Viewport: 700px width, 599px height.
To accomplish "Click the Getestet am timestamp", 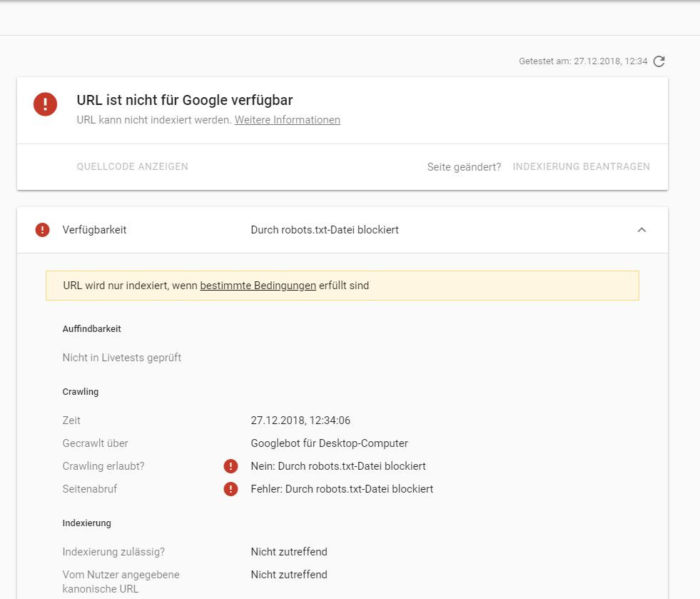I will click(583, 61).
